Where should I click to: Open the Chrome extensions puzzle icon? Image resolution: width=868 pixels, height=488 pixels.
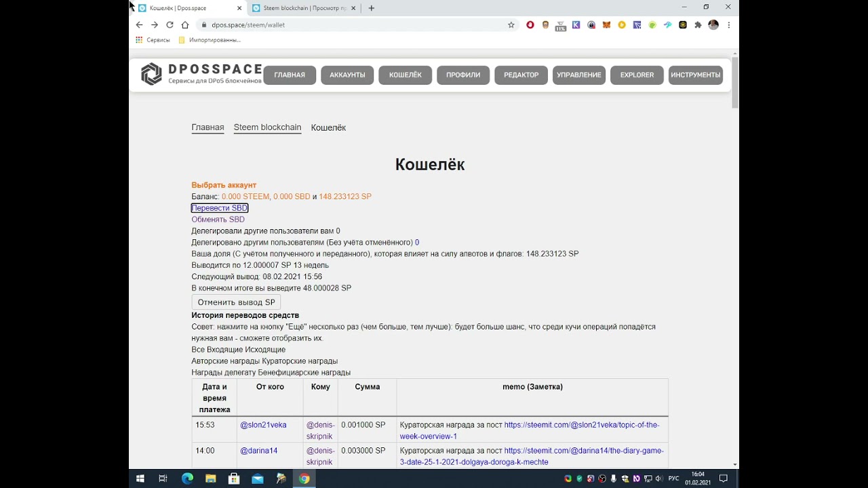pos(698,25)
